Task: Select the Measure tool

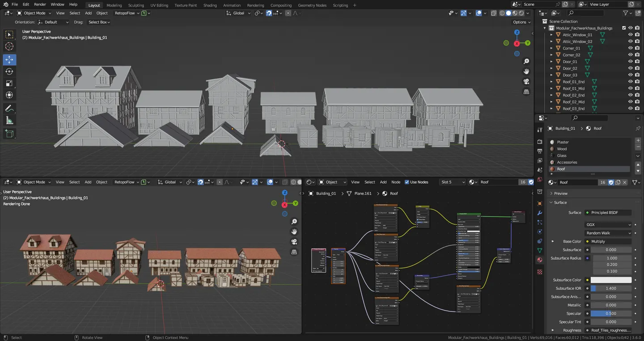Action: pyautogui.click(x=9, y=120)
